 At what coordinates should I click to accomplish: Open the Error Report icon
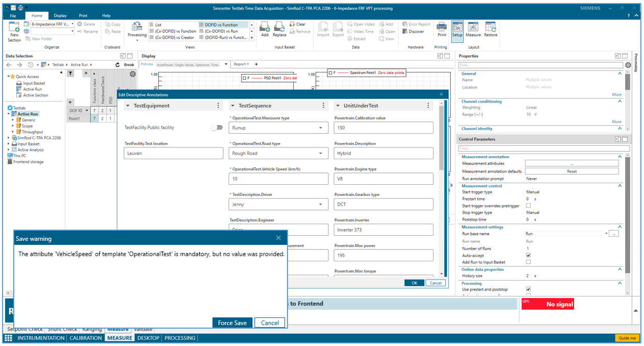coord(415,23)
